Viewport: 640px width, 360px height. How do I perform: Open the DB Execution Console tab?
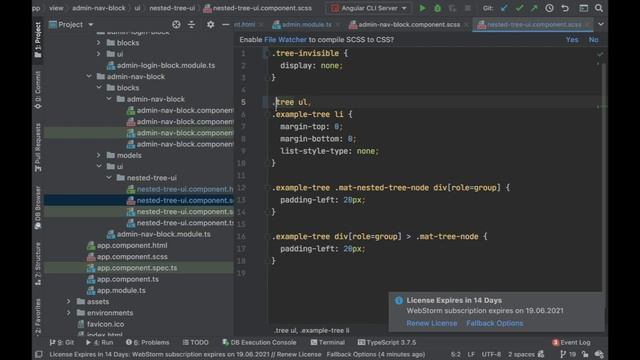tap(259, 342)
